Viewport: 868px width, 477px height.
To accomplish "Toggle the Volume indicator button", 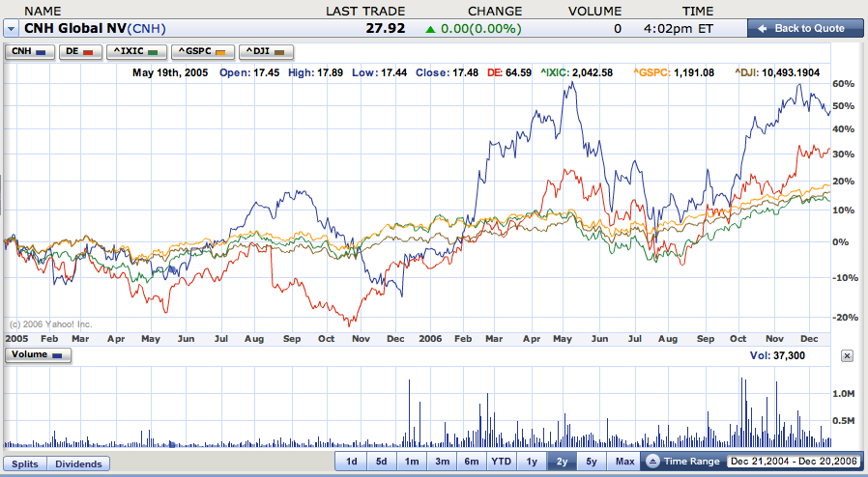I will (x=39, y=354).
